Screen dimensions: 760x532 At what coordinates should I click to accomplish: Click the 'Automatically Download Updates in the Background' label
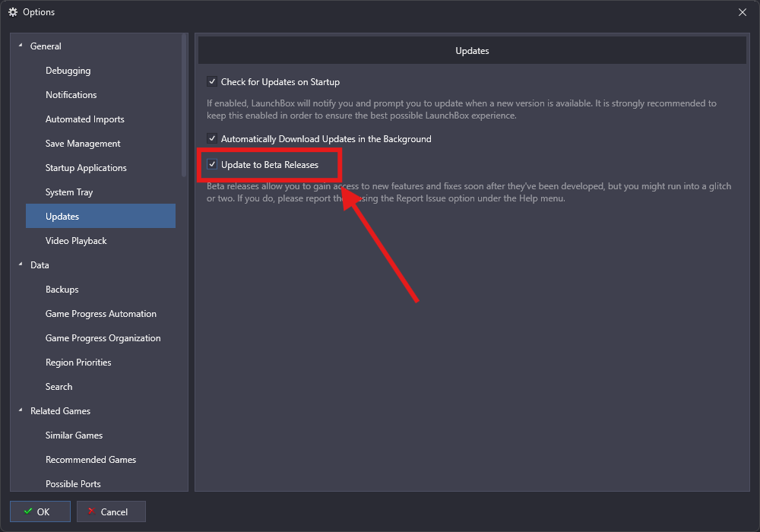[326, 139]
